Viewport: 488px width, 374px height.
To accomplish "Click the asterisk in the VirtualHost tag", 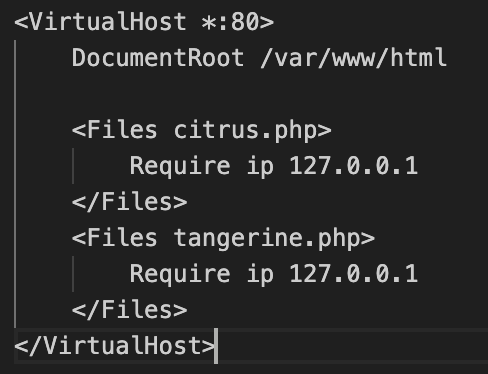I will tap(209, 23).
